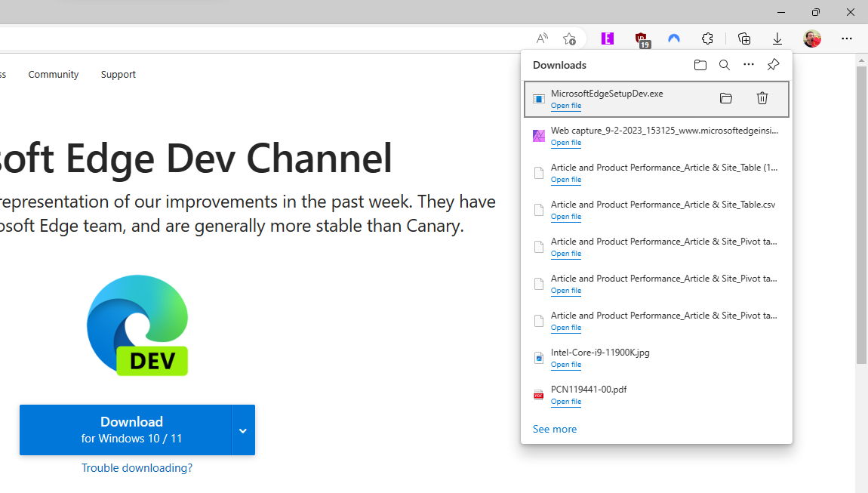Show MicrosoftEdgeSetupDev.exe in folder
This screenshot has height=493, width=868.
726,99
